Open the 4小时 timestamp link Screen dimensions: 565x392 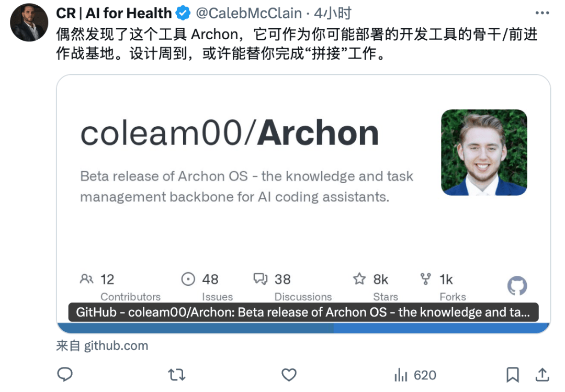pyautogui.click(x=333, y=13)
